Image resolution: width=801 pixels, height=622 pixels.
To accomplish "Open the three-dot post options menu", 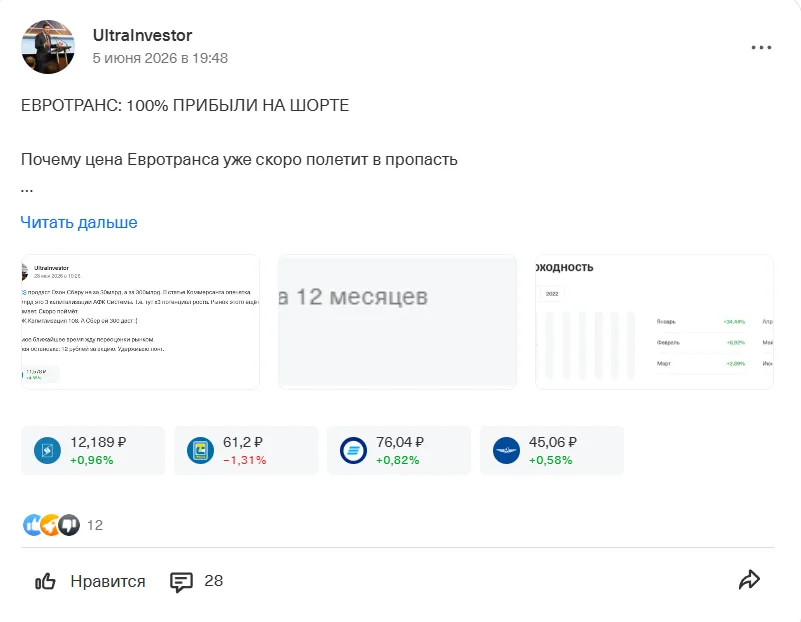I will pos(761,47).
